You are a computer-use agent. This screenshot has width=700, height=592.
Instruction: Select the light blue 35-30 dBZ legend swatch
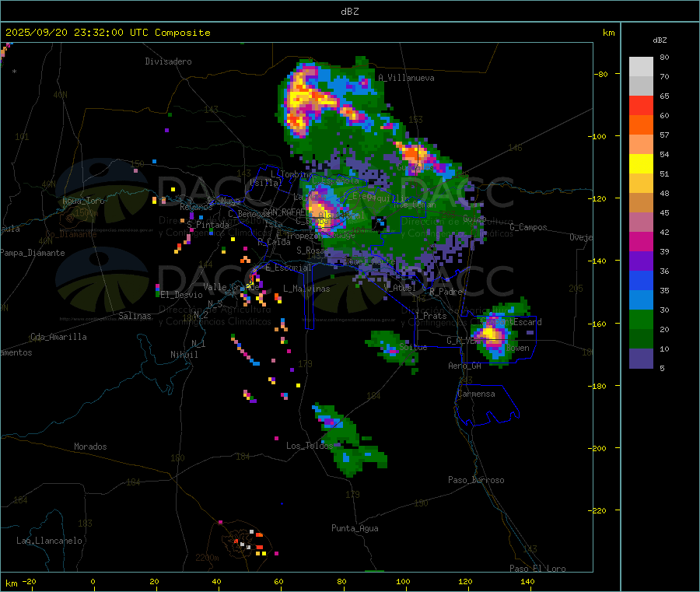(x=641, y=300)
